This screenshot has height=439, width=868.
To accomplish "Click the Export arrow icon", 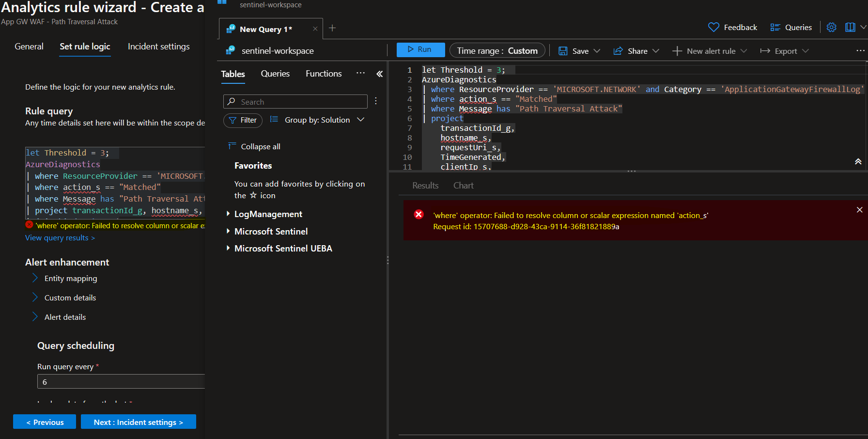I will point(765,51).
